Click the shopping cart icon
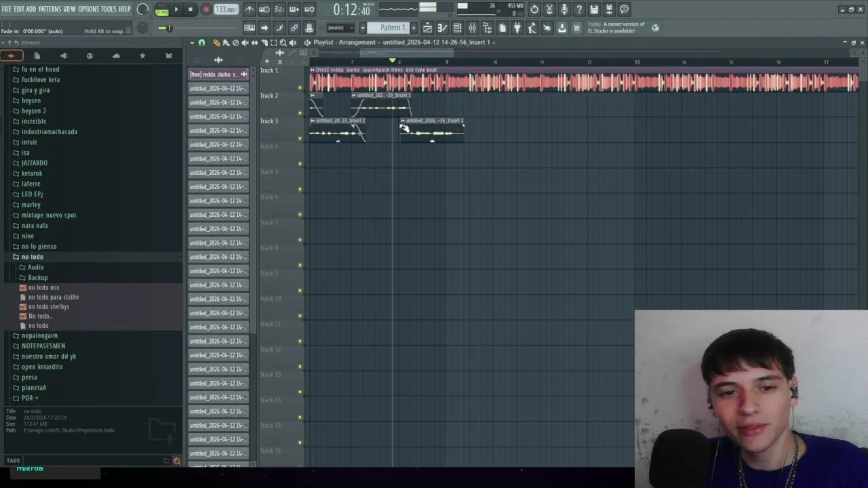 577,28
